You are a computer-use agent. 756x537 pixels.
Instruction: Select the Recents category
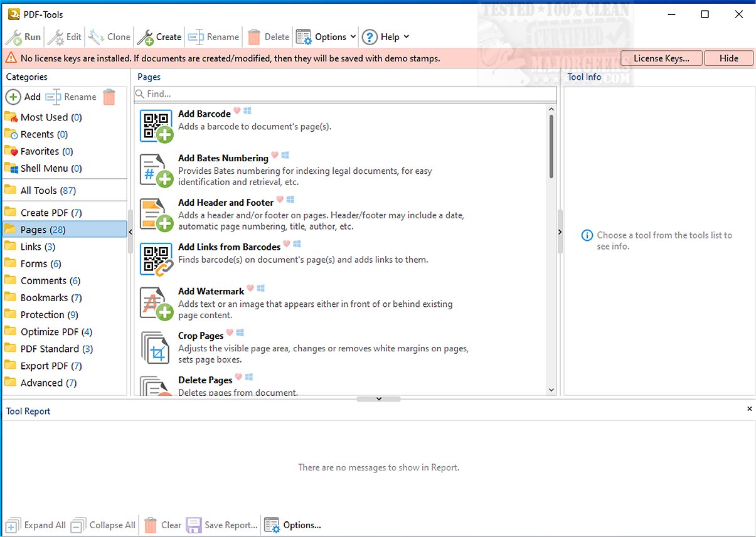[64, 134]
